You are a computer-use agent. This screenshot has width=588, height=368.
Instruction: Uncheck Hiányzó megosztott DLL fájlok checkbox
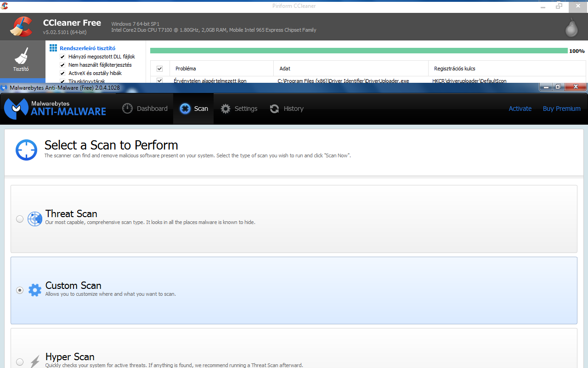62,57
